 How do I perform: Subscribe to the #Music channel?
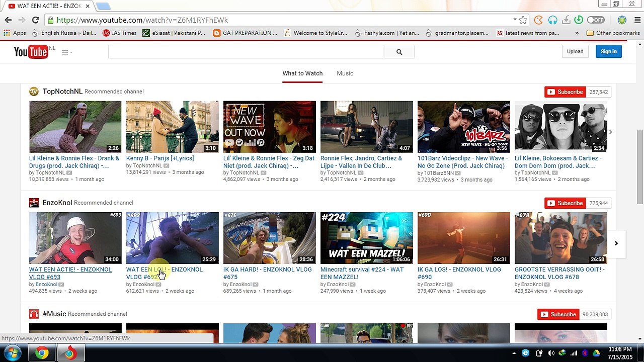(558, 314)
